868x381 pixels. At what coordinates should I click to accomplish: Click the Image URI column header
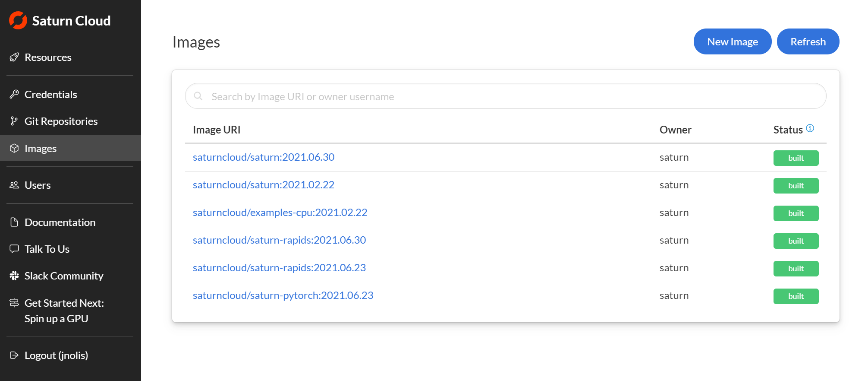(217, 130)
